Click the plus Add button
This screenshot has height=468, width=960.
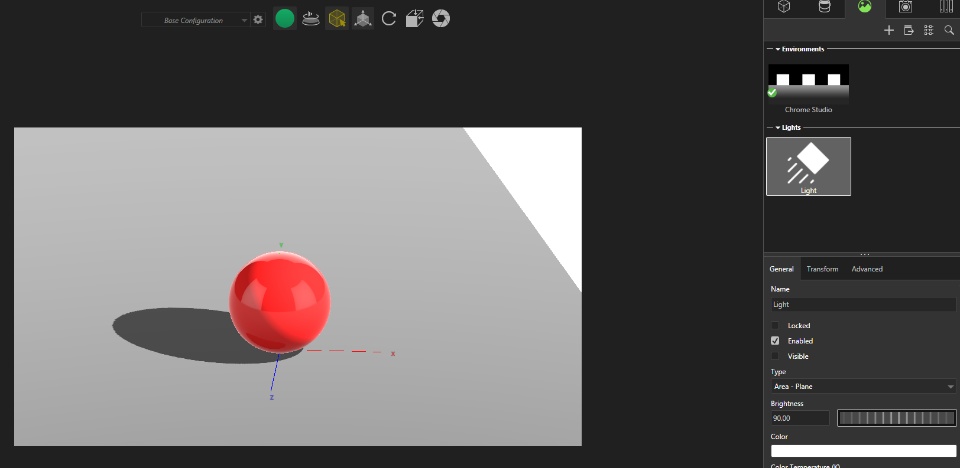[x=889, y=30]
